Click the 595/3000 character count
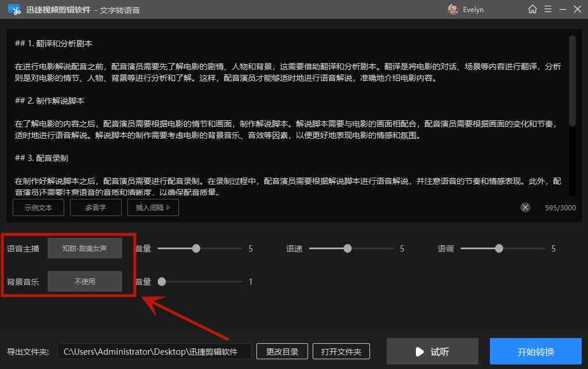The width and height of the screenshot is (588, 369). click(560, 207)
